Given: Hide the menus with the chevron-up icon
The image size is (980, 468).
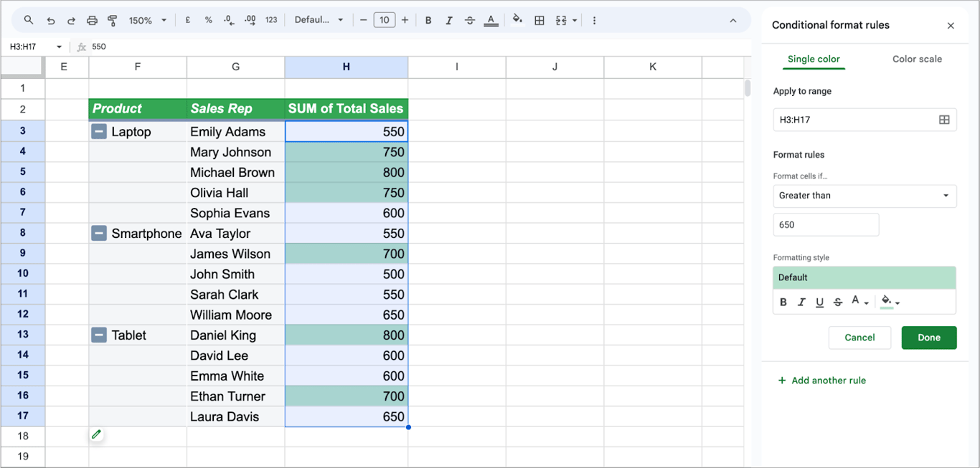Looking at the screenshot, I should [x=733, y=20].
